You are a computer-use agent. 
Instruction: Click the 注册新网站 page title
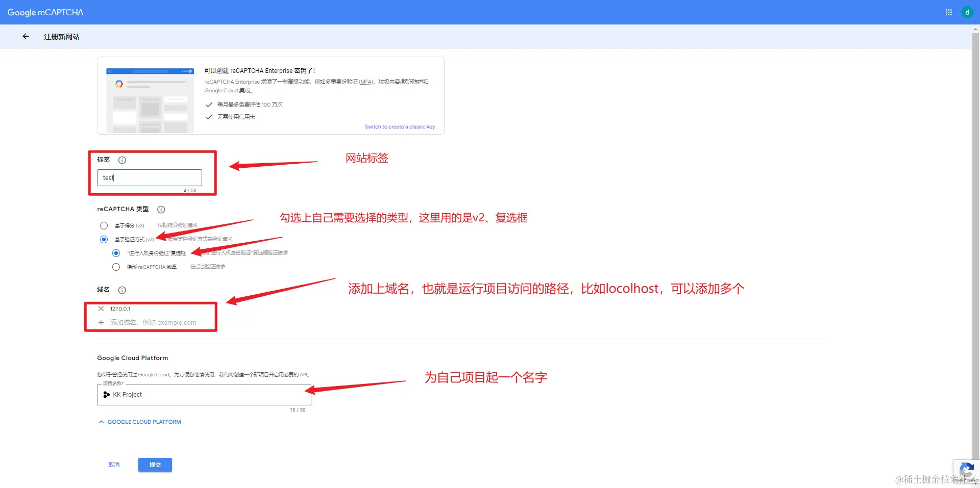[x=62, y=37]
